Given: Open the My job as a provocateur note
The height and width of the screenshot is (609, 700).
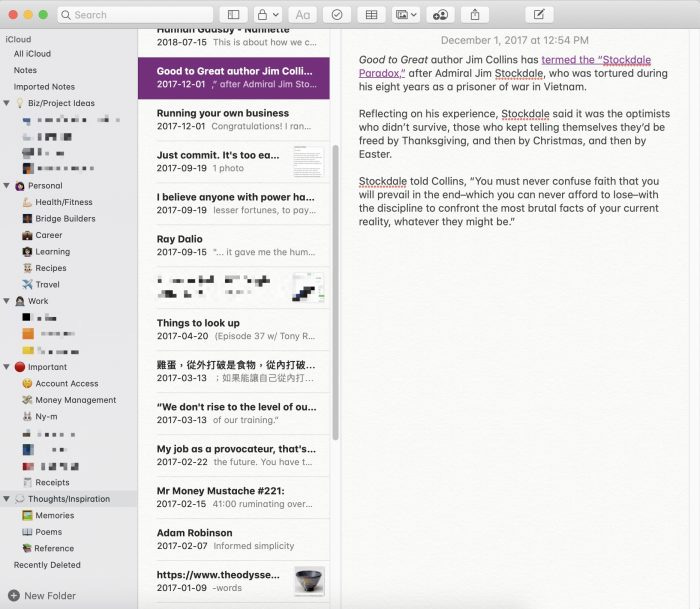Looking at the screenshot, I should (x=234, y=455).
